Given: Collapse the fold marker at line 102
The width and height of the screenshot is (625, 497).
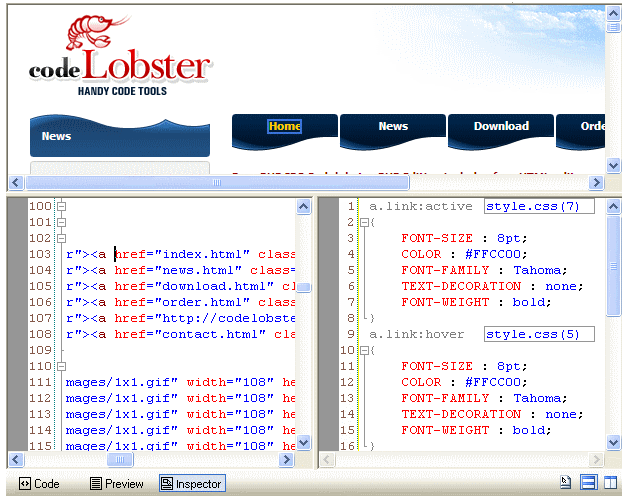Looking at the screenshot, I should [61, 238].
